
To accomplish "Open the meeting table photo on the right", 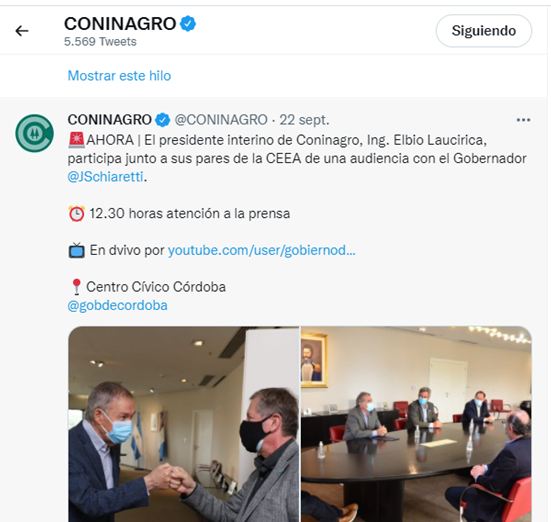I will 416,424.
